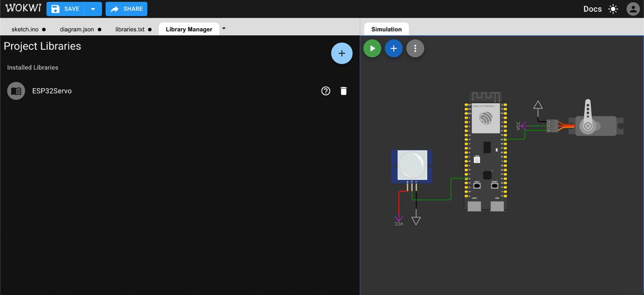Start the simulation with the play button
The width and height of the screenshot is (644, 295).
point(372,48)
